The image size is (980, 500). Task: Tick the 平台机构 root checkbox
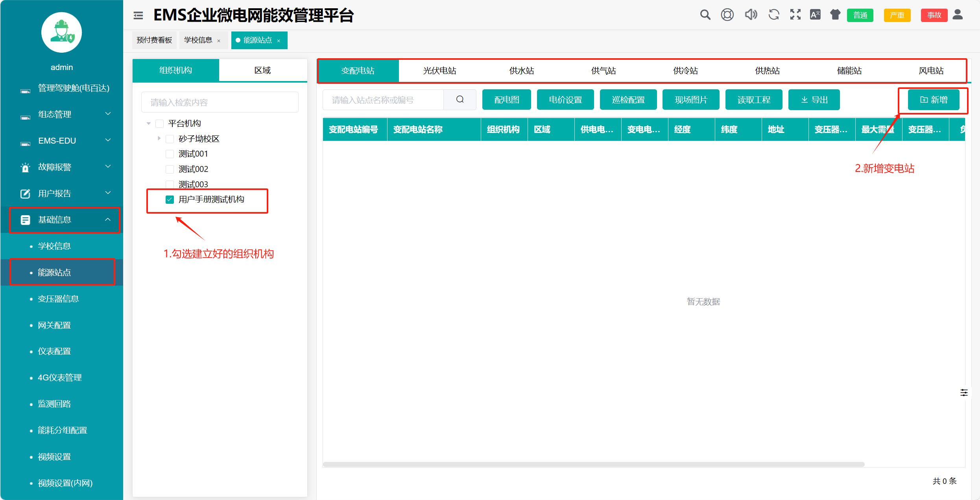[159, 124]
